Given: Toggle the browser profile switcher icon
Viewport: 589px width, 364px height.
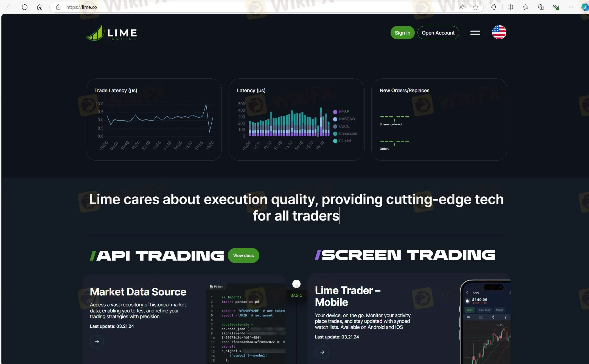Looking at the screenshot, I should pos(584,7).
